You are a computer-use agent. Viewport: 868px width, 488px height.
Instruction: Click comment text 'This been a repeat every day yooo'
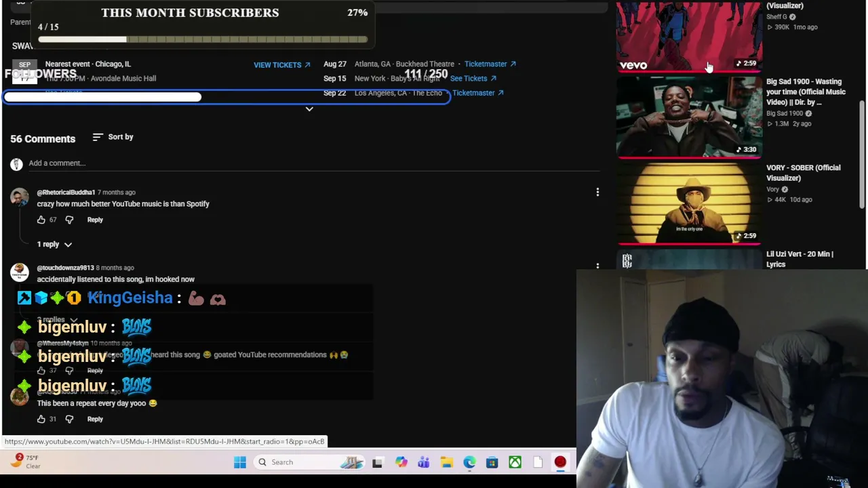pyautogui.click(x=97, y=403)
